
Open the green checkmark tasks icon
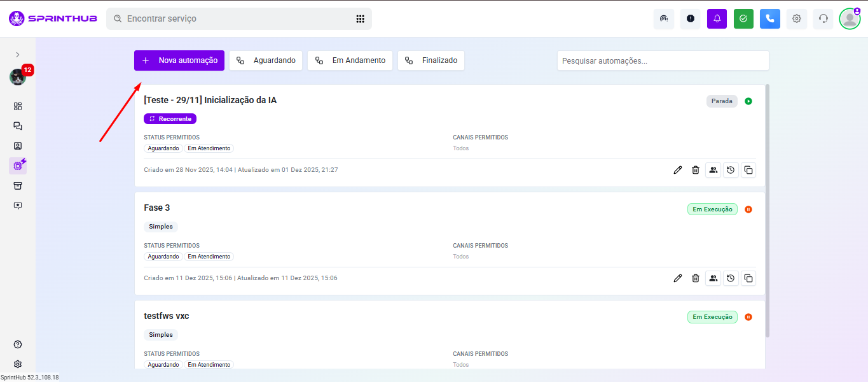(x=743, y=19)
